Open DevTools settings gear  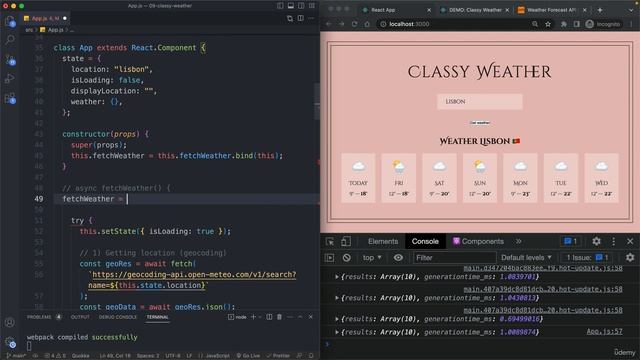(x=596, y=242)
